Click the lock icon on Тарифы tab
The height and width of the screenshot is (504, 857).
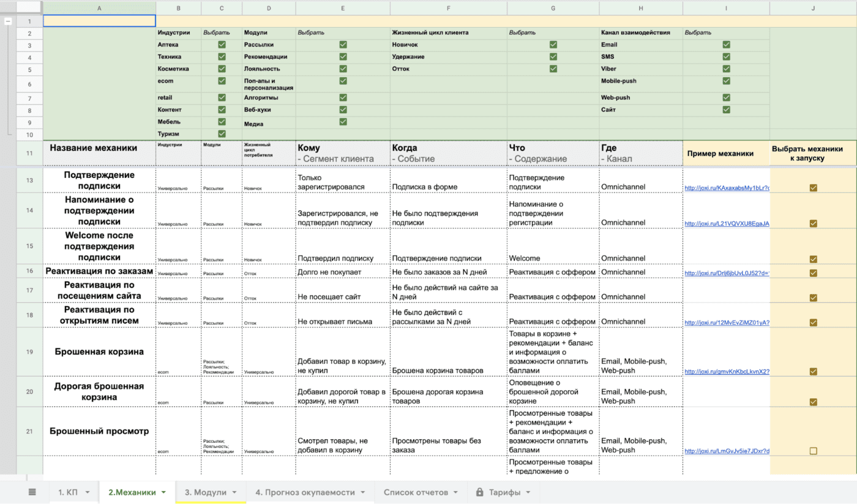[x=479, y=492]
